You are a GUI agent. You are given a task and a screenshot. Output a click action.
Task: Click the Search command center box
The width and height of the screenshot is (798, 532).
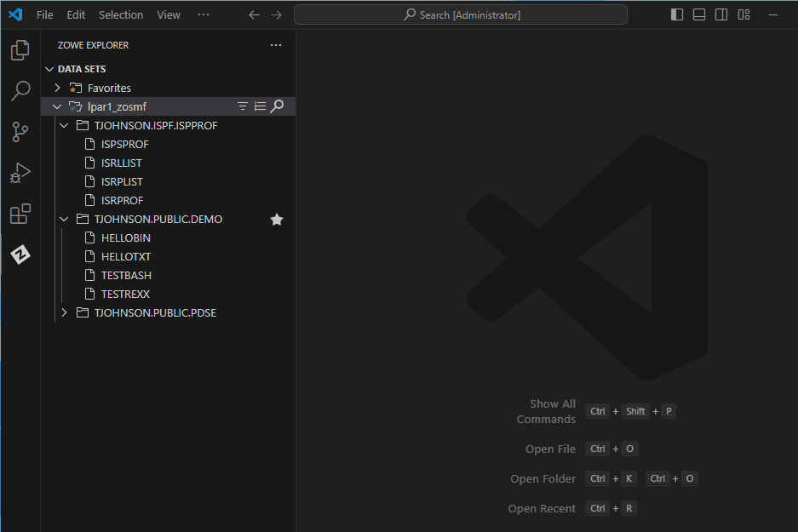tap(461, 14)
